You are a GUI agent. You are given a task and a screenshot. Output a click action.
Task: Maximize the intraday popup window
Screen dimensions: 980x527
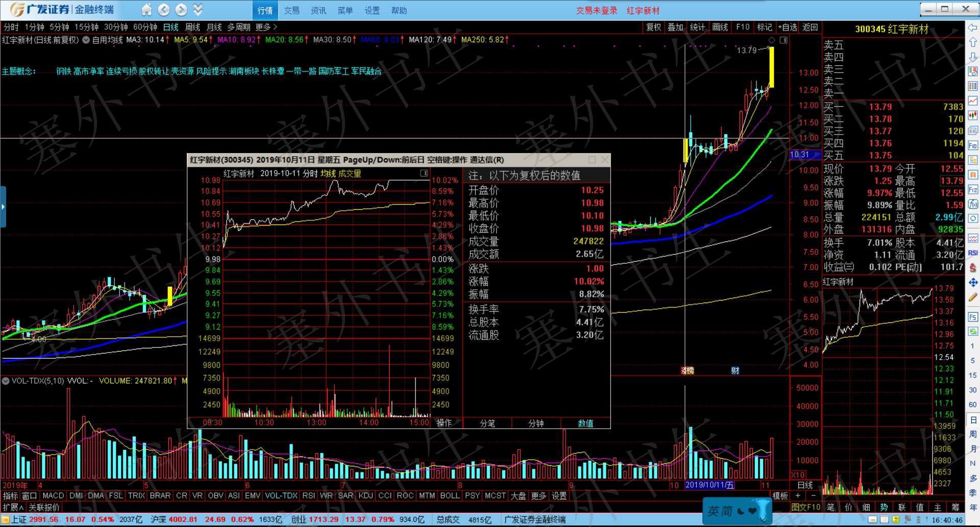[x=592, y=160]
